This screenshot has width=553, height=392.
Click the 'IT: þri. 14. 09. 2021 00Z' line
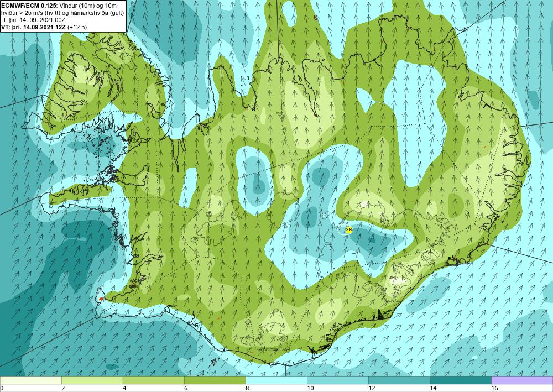pos(33,21)
